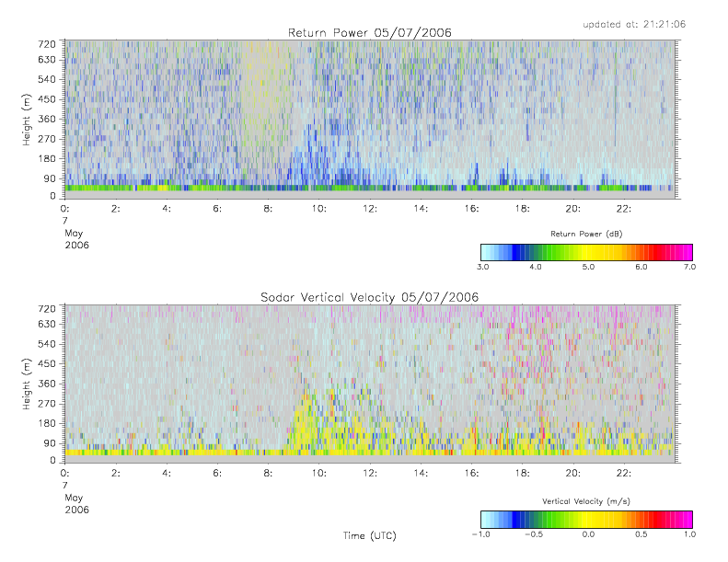
Task: Click the 540 height tick on Return Power plot
Action: tap(47, 79)
